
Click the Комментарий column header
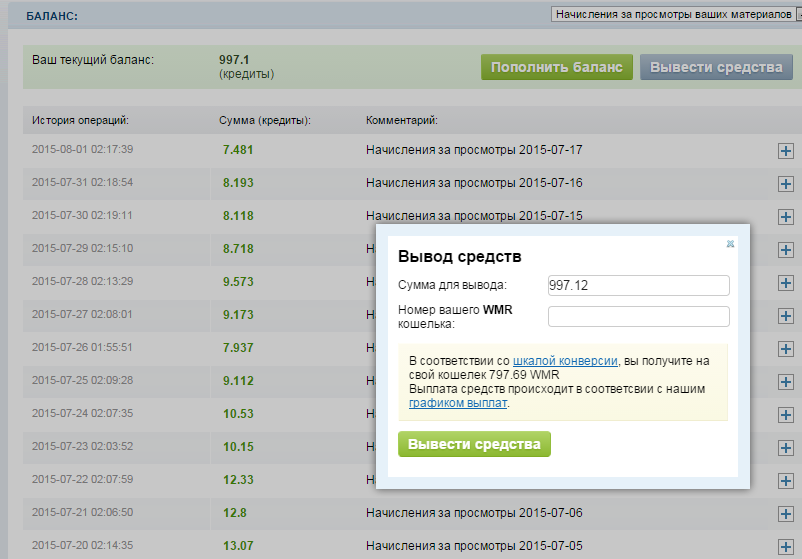(x=402, y=120)
